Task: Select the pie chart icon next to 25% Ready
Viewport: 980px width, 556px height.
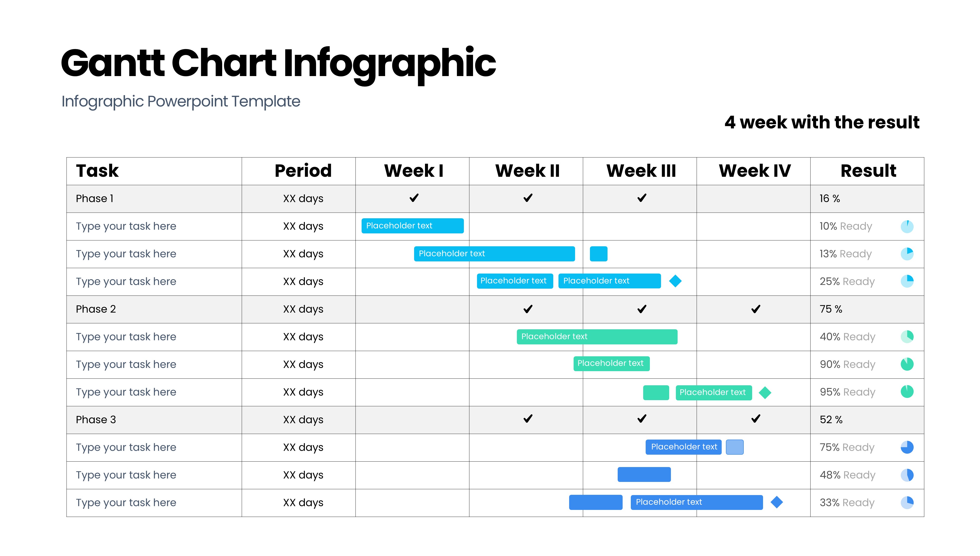Action: (907, 281)
